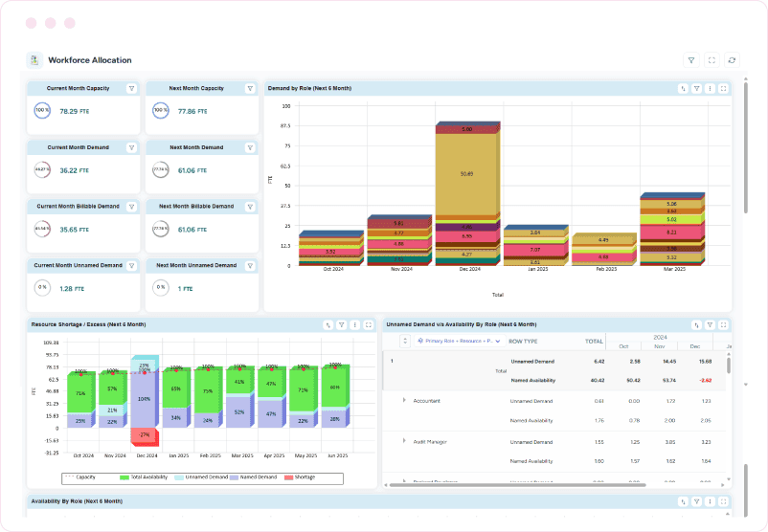This screenshot has height=532, width=768.
Task: Toggle Unnamed Demand series in legend
Action: click(x=201, y=477)
